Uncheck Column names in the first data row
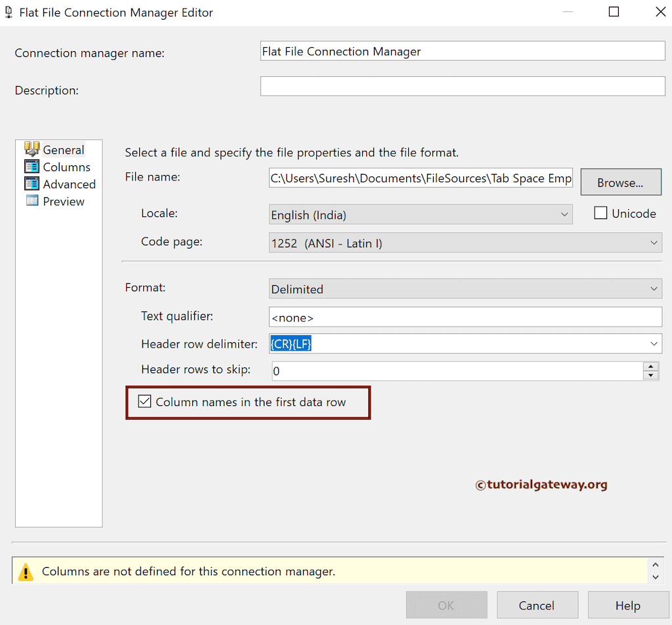Screen dimensions: 672x625 [x=145, y=402]
